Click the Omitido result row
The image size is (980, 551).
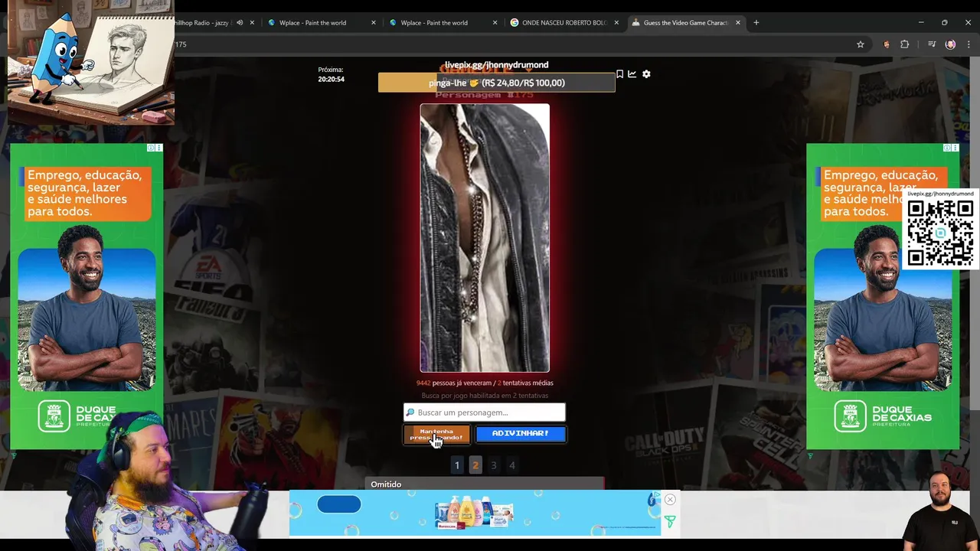(485, 484)
